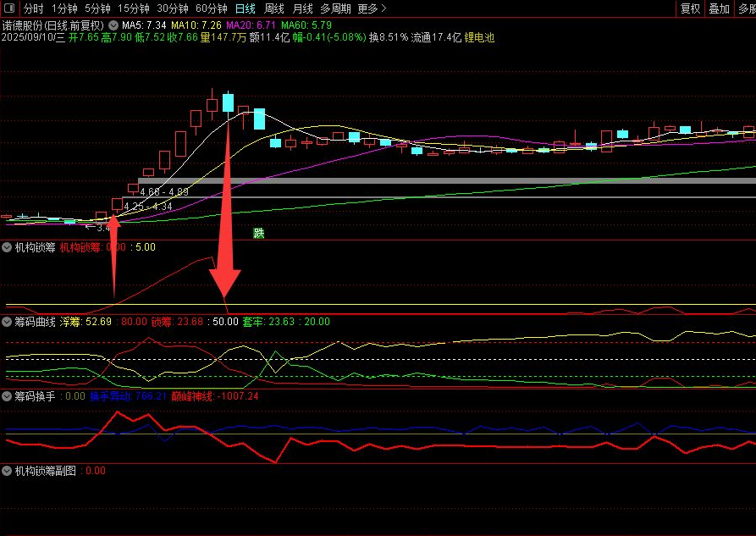The image size is (756, 536).
Task: Switch to the 分时 intraday tab
Action: click(x=33, y=8)
